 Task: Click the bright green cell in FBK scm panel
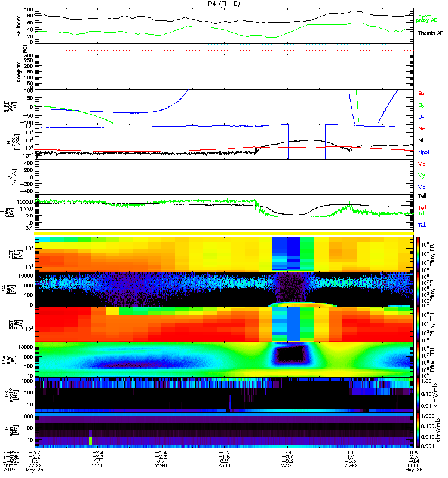coord(90,440)
